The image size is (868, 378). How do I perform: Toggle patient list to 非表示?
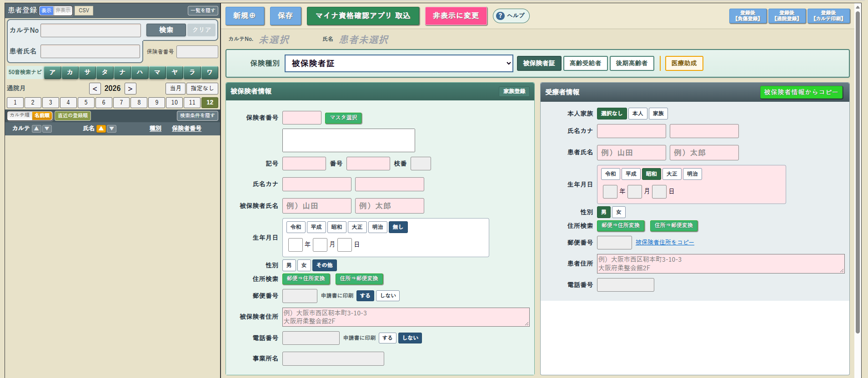coord(63,10)
